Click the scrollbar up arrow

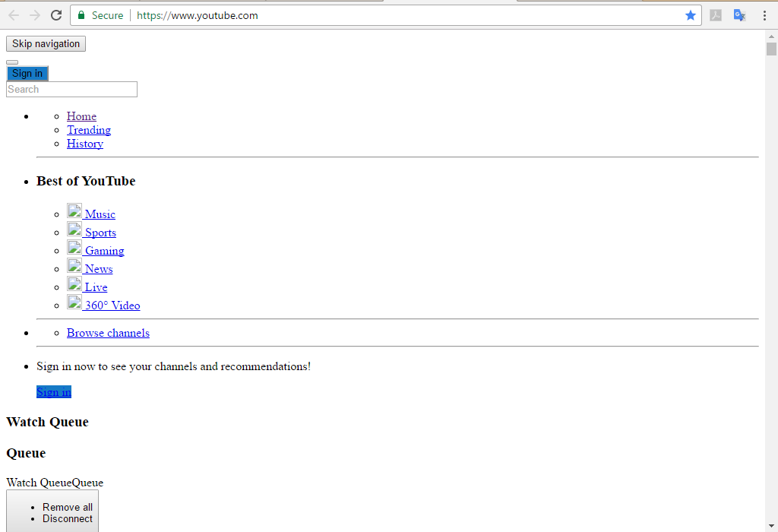(771, 36)
